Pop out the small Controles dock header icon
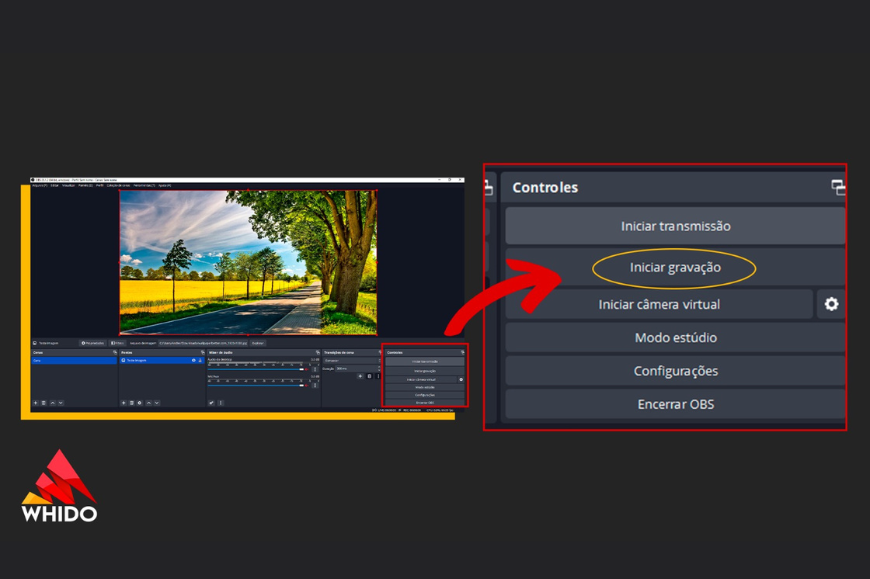The width and height of the screenshot is (870, 579). pyautogui.click(x=462, y=352)
